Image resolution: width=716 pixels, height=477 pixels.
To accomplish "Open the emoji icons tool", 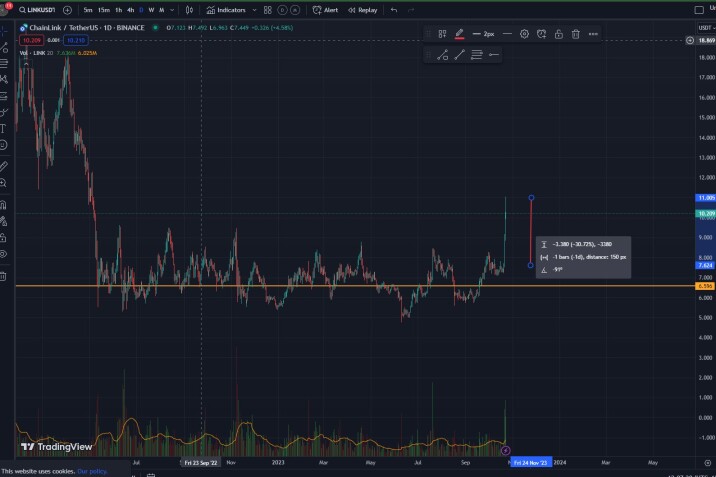I will (x=3, y=145).
